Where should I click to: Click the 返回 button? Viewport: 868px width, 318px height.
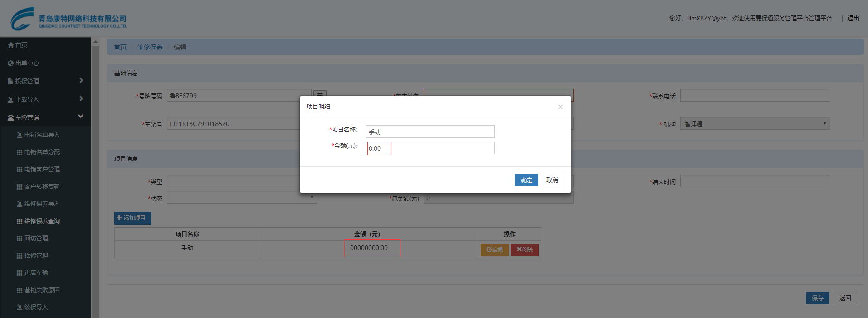tap(845, 298)
